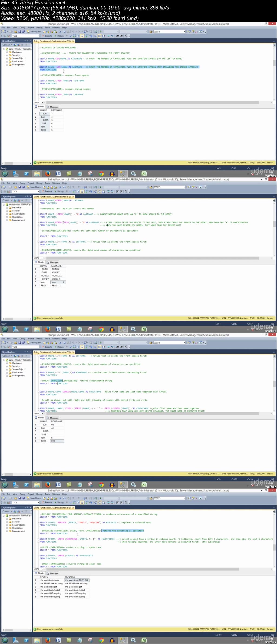Open the gears settings app in 00:11:57 frame taskbar
Viewport: 277px width, 644px height.
pos(133,485)
